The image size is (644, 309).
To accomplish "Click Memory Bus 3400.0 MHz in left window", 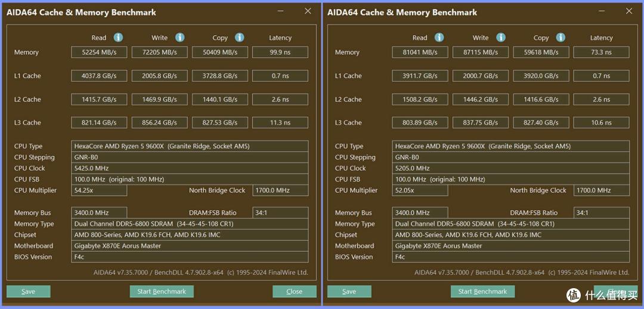I will point(99,213).
